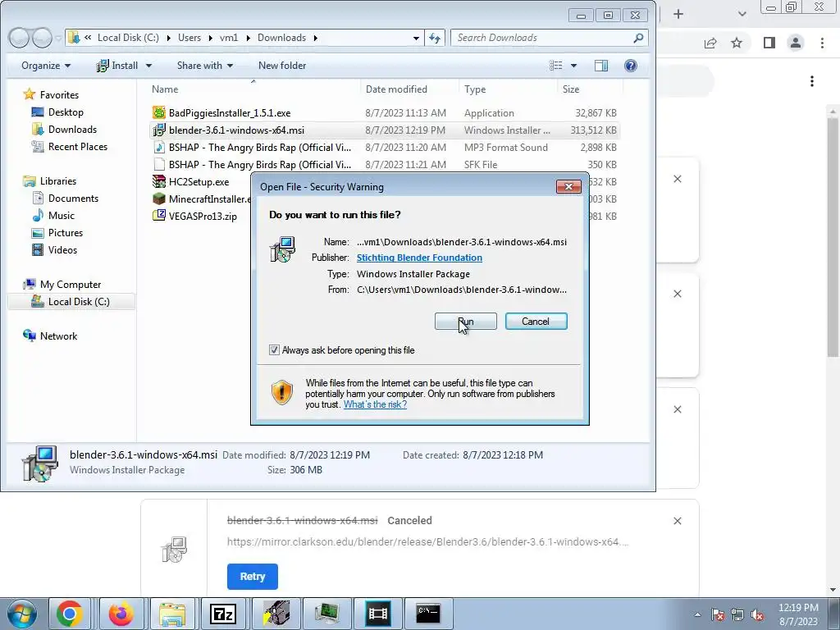Click the muted volume icon in system tray
Viewport: 840px width, 630px height.
[757, 615]
